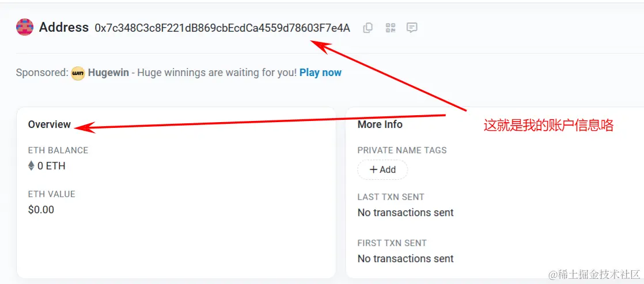The width and height of the screenshot is (644, 284).
Task: Click the More Info card heading
Action: pyautogui.click(x=380, y=124)
